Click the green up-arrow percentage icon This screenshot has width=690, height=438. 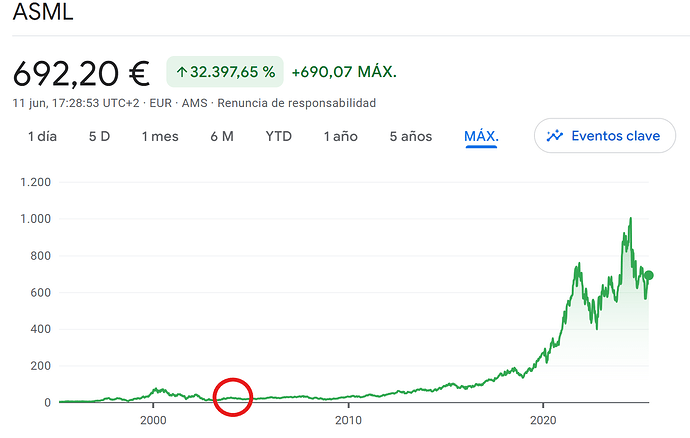[x=182, y=72]
